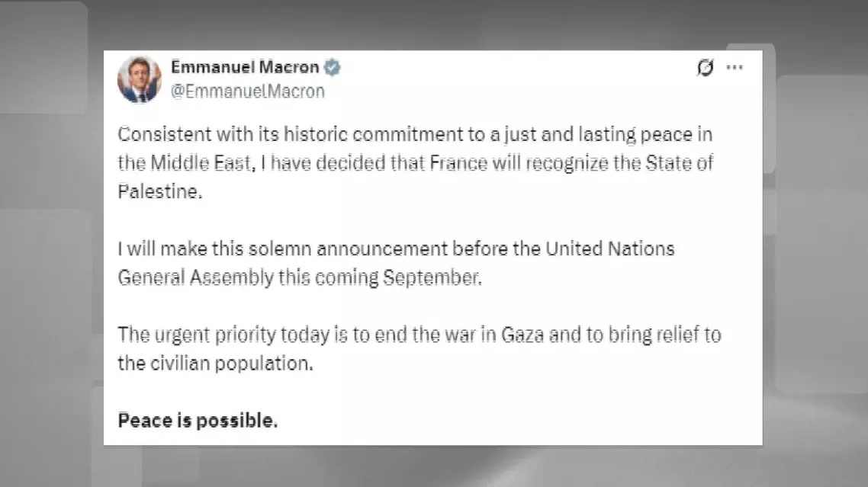868x487 pixels.
Task: Open the three-dot more options menu
Action: tap(735, 68)
